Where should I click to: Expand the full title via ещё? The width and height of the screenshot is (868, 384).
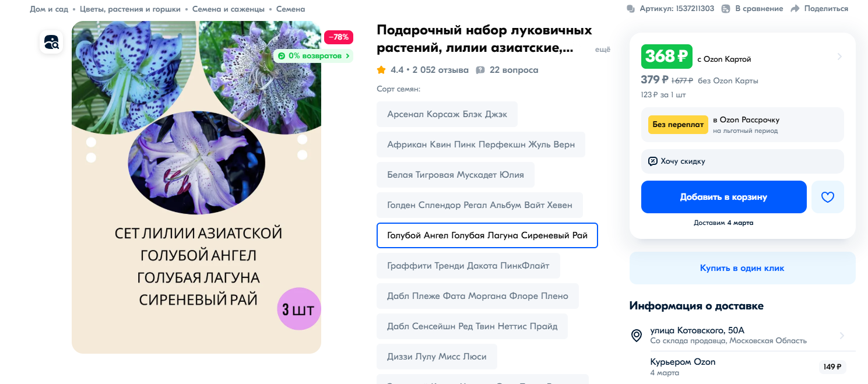coord(602,50)
